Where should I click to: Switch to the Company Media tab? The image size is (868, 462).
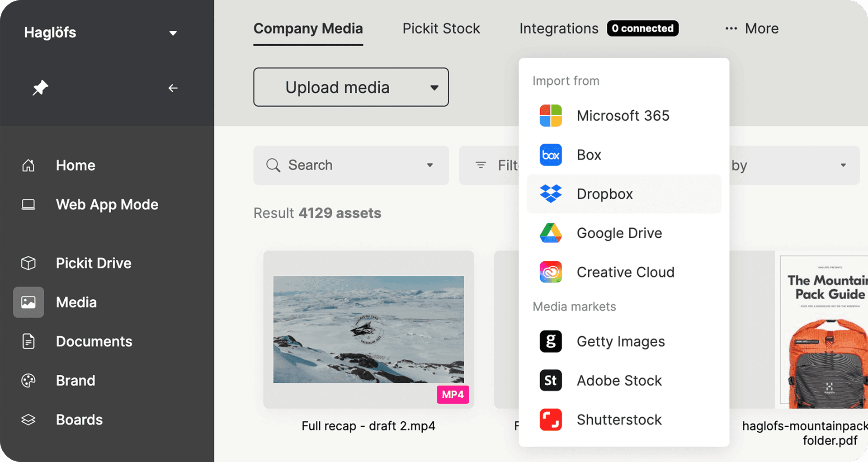tap(308, 29)
